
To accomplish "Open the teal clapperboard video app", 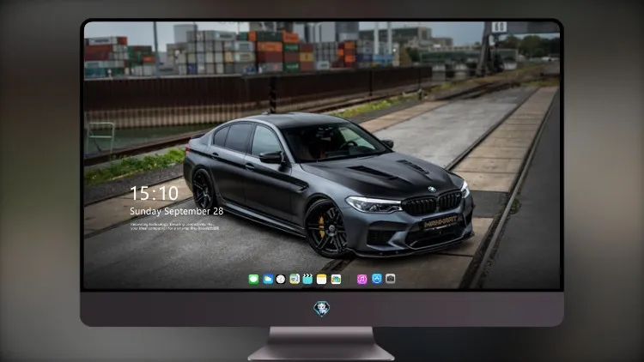I will [307, 279].
